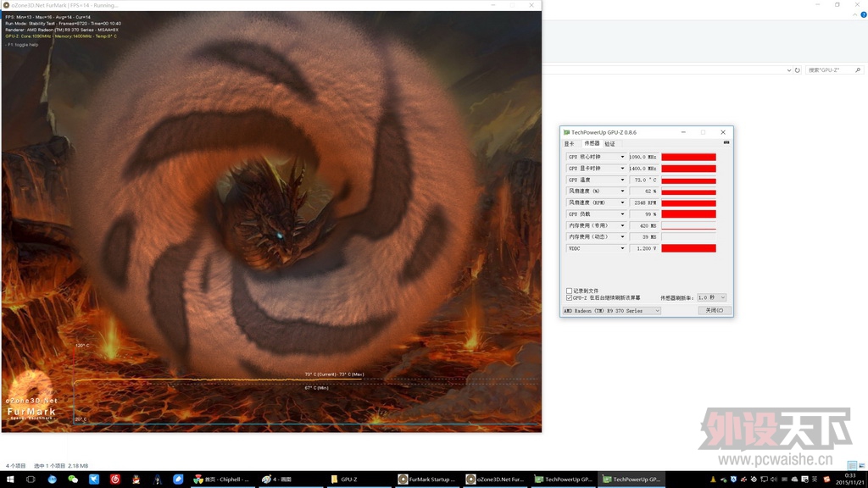Open the cloud icon in system tray
Image resolution: width=868 pixels, height=488 pixels.
click(x=794, y=480)
